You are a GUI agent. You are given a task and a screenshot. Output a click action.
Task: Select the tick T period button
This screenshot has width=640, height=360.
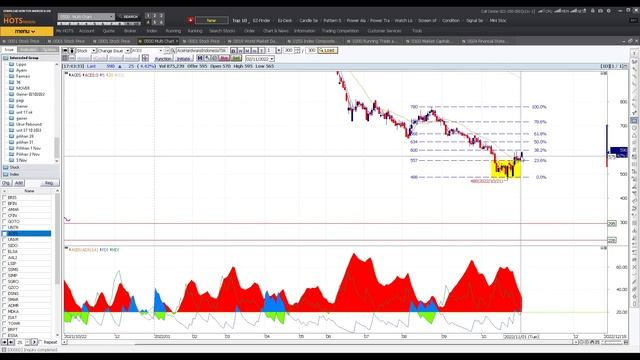(x=261, y=51)
